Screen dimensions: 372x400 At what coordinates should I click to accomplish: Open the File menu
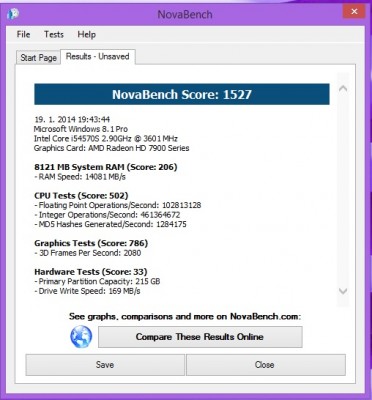coord(23,34)
